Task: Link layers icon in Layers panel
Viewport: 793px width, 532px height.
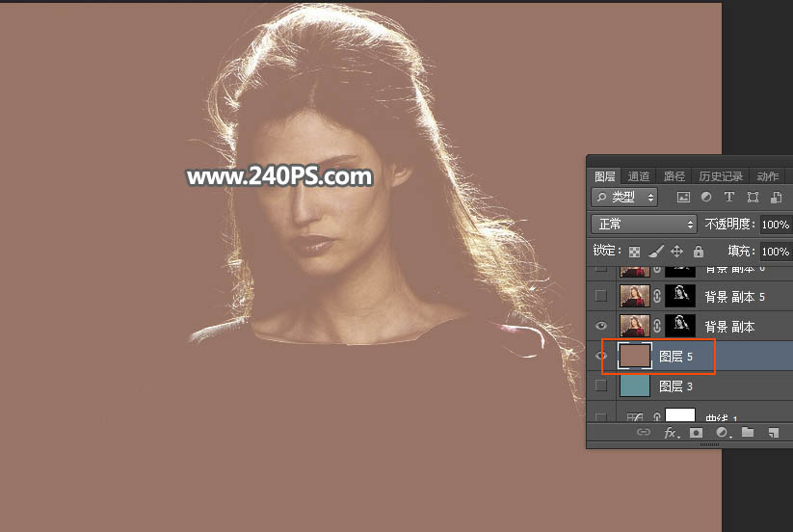Action: (644, 432)
